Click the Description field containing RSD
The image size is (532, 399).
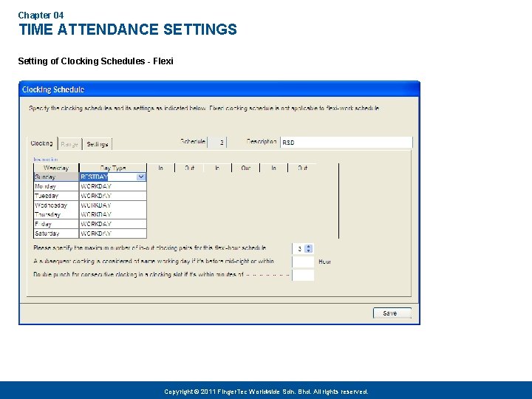tap(347, 143)
